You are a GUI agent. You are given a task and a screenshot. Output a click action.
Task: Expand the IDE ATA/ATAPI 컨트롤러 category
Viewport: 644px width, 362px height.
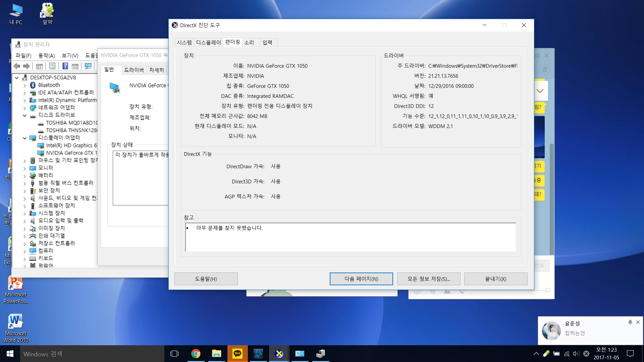click(24, 93)
